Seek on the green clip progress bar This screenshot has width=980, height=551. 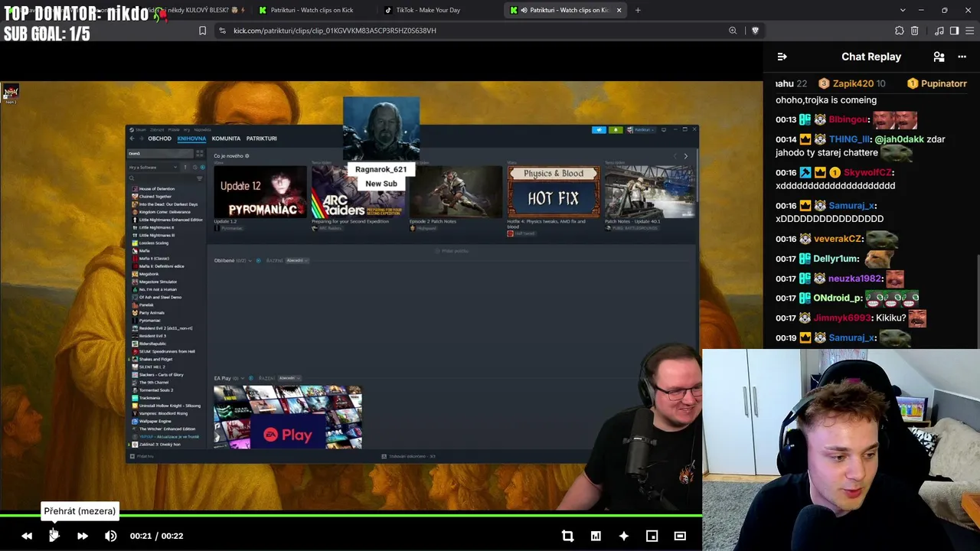pos(351,515)
